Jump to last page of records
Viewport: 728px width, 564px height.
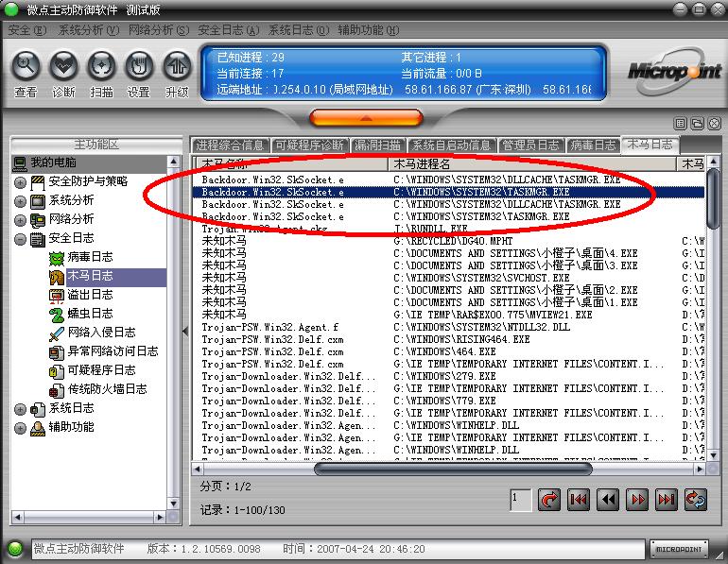(x=667, y=500)
